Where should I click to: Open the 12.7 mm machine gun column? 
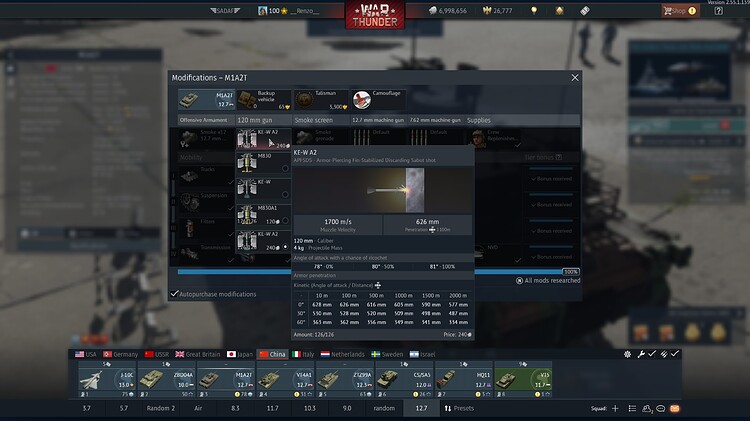(378, 120)
